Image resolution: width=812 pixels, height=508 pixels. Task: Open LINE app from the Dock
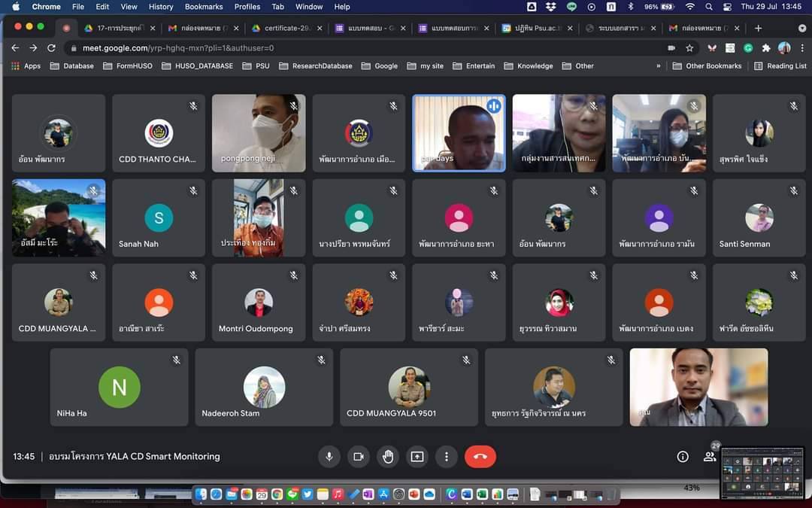pyautogui.click(x=292, y=494)
